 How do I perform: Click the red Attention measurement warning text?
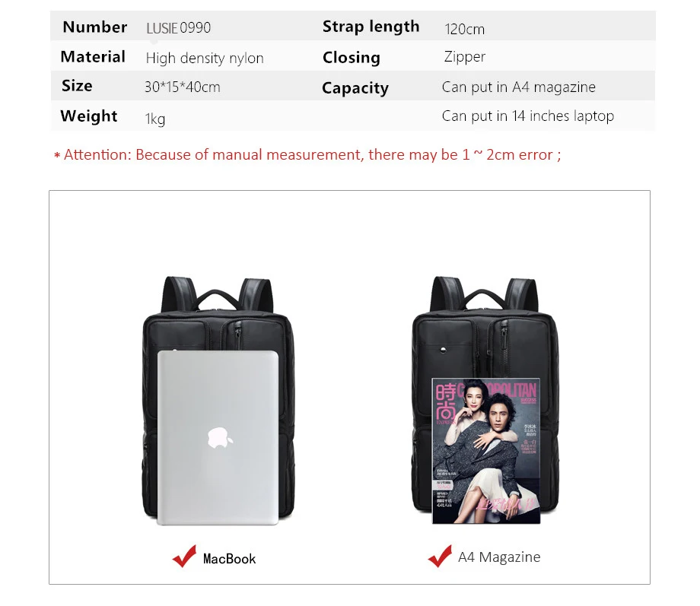tap(307, 155)
